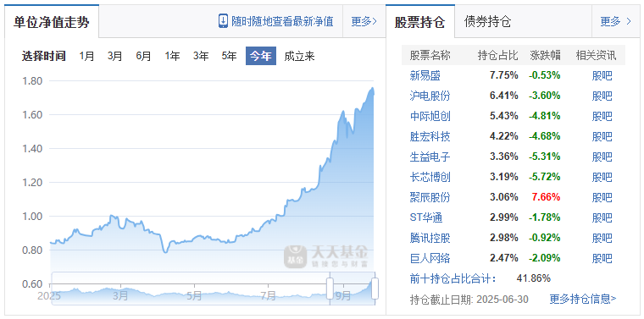
Task: Open 随时随地查看最新净值 link
Action: pyautogui.click(x=282, y=21)
